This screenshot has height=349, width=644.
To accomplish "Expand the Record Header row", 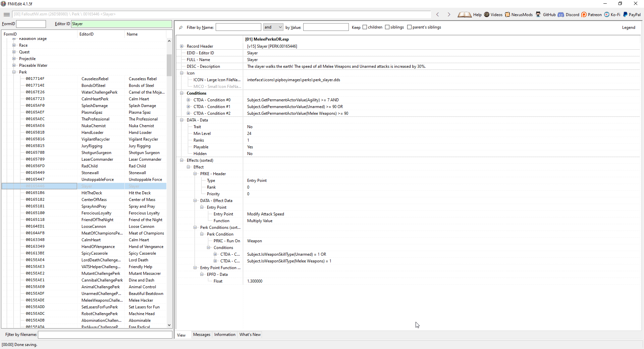I will [x=182, y=46].
